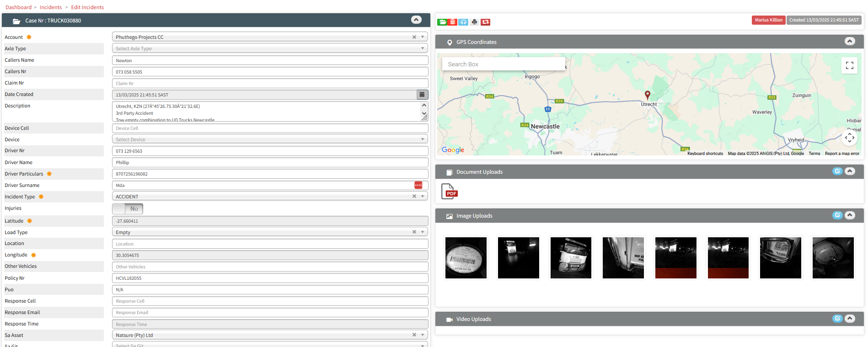
Task: Open the headlight image thumbnail
Action: 780,257
